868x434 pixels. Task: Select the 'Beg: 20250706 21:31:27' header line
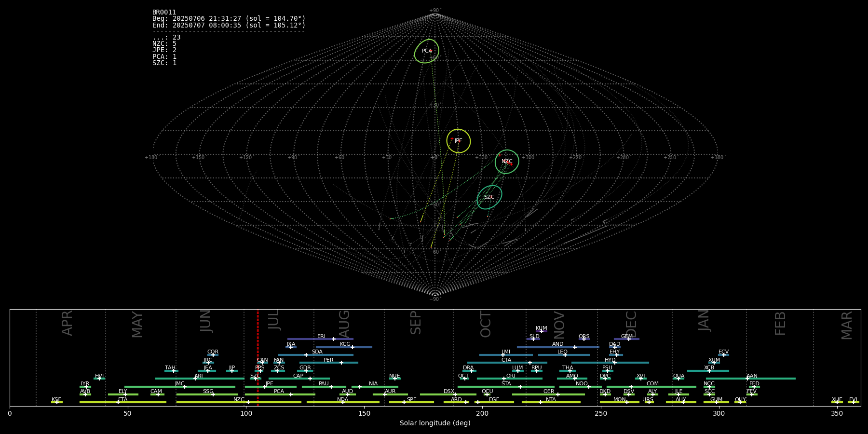[229, 19]
